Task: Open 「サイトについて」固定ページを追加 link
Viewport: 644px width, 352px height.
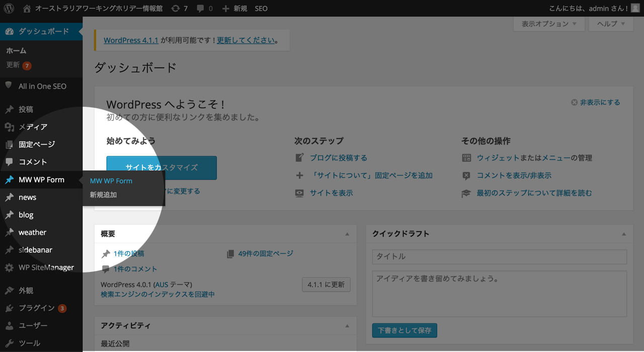Action: [x=371, y=175]
